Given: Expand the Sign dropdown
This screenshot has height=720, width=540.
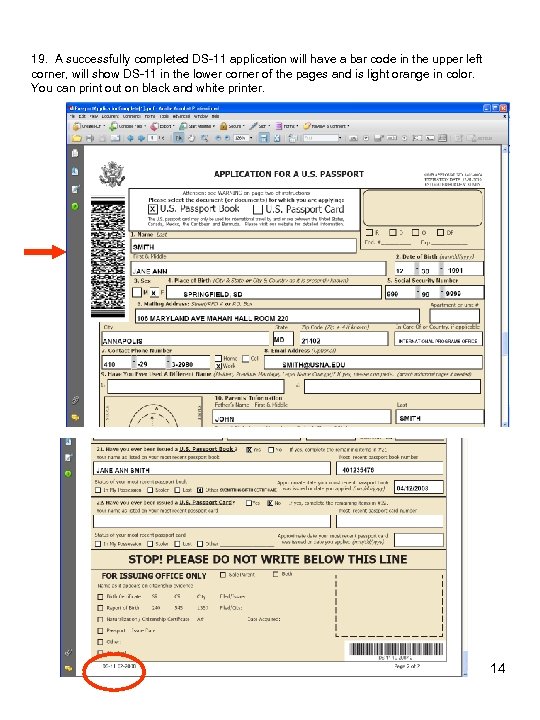Looking at the screenshot, I should click(x=270, y=126).
